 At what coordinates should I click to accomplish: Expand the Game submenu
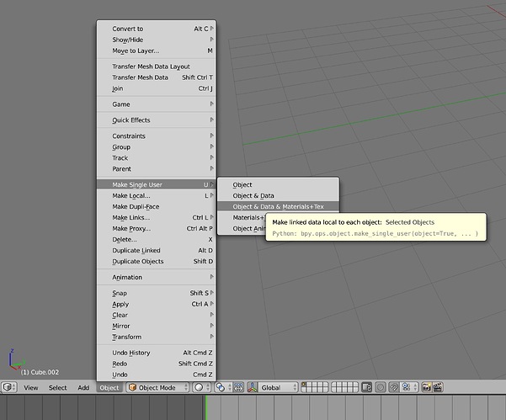coord(157,104)
